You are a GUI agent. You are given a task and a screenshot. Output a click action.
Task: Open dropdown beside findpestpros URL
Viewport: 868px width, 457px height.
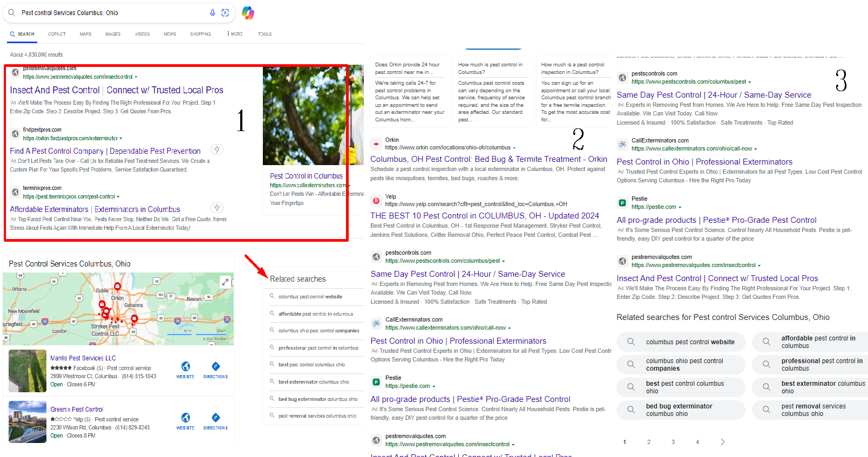tap(120, 139)
